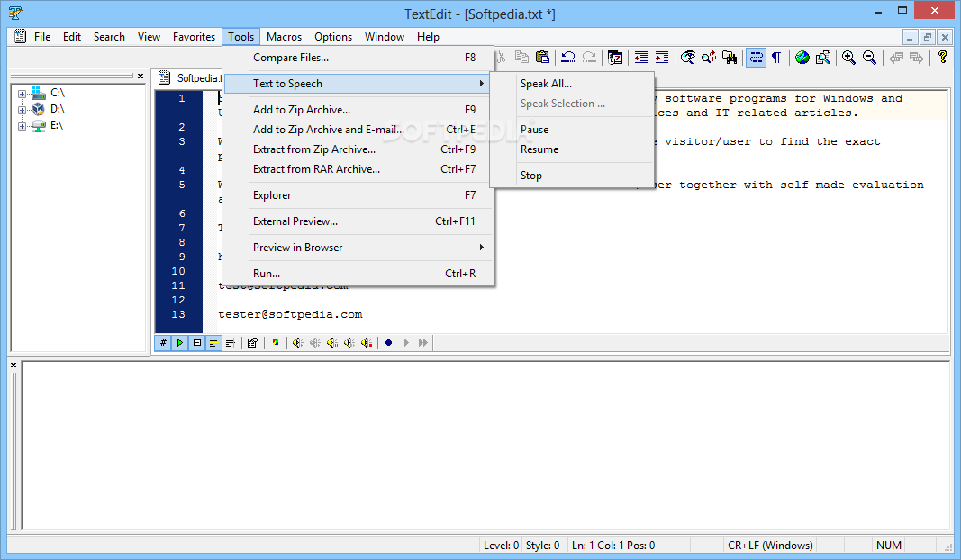This screenshot has height=560, width=961.
Task: Open the color picker square icon
Action: click(x=276, y=342)
